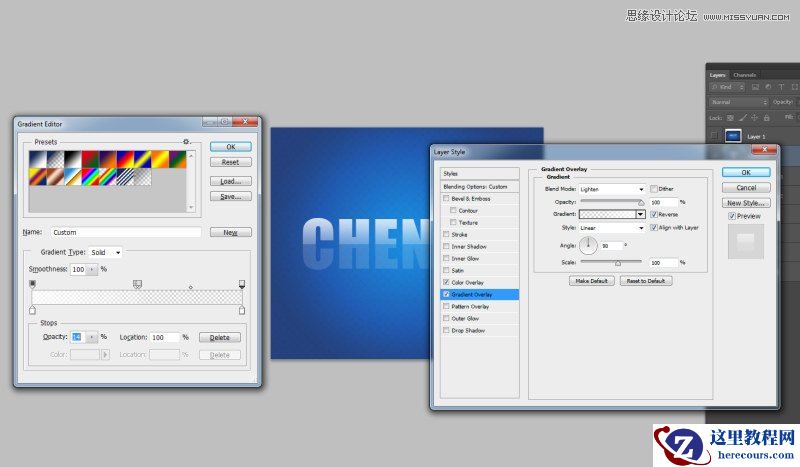Enable Texture checkbox
800x467 pixels.
(x=453, y=223)
